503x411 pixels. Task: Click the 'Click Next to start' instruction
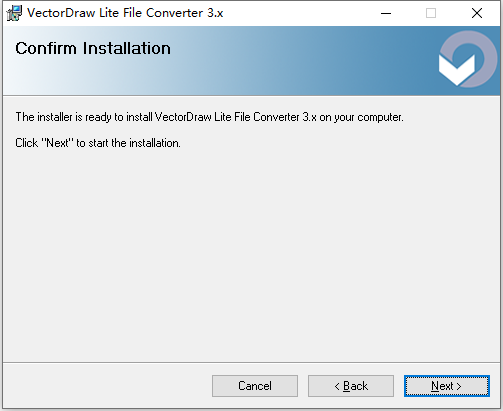pos(98,143)
